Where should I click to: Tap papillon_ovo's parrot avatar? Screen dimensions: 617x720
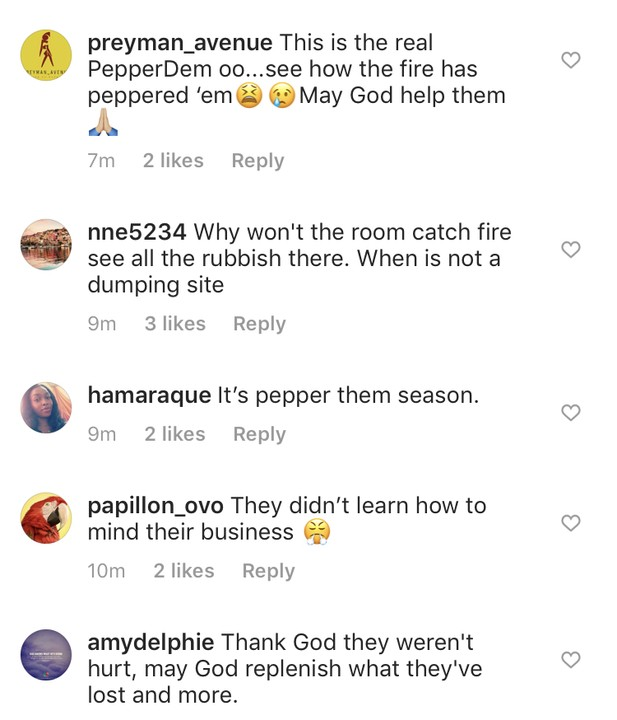tap(46, 518)
